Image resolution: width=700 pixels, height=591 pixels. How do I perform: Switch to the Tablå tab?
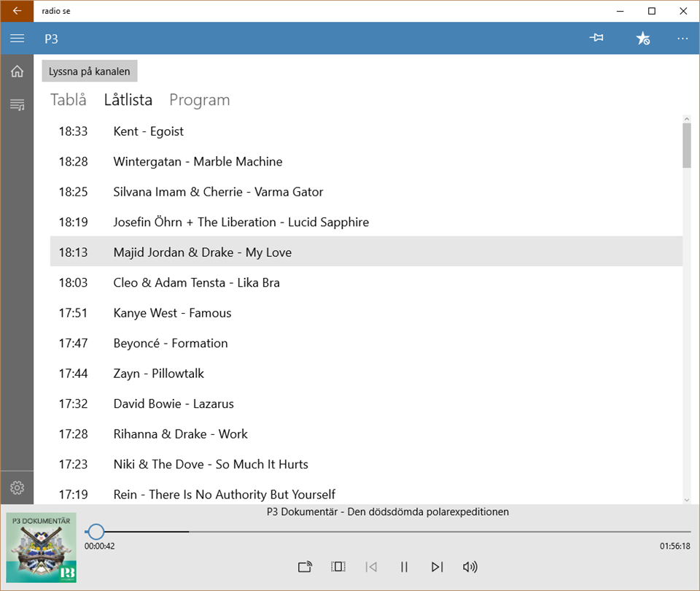[69, 100]
